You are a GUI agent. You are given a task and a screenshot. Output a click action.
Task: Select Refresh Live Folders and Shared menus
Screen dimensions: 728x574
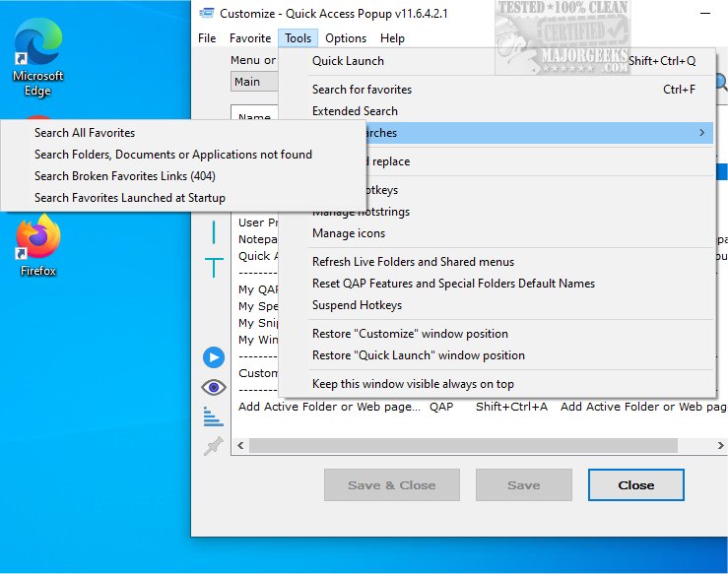point(496,262)
